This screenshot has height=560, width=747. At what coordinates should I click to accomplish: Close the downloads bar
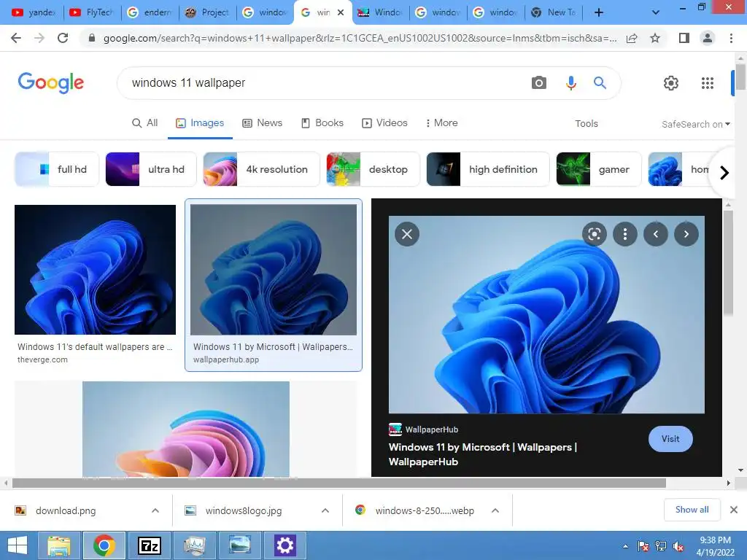coord(734,510)
